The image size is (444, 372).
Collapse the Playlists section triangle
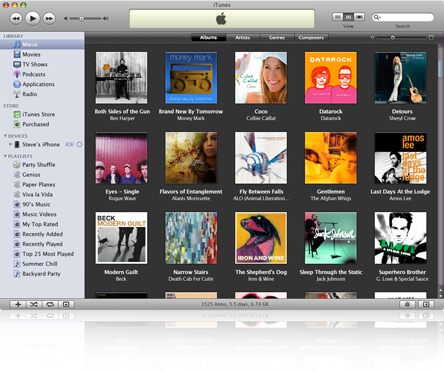5,156
